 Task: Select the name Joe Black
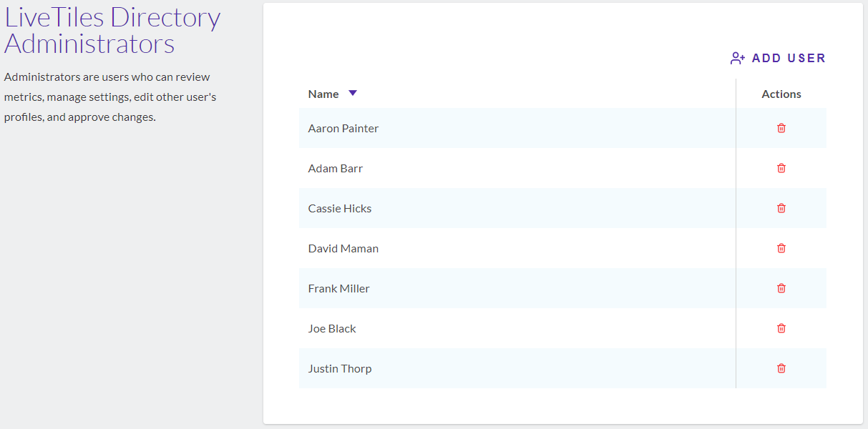(x=332, y=329)
